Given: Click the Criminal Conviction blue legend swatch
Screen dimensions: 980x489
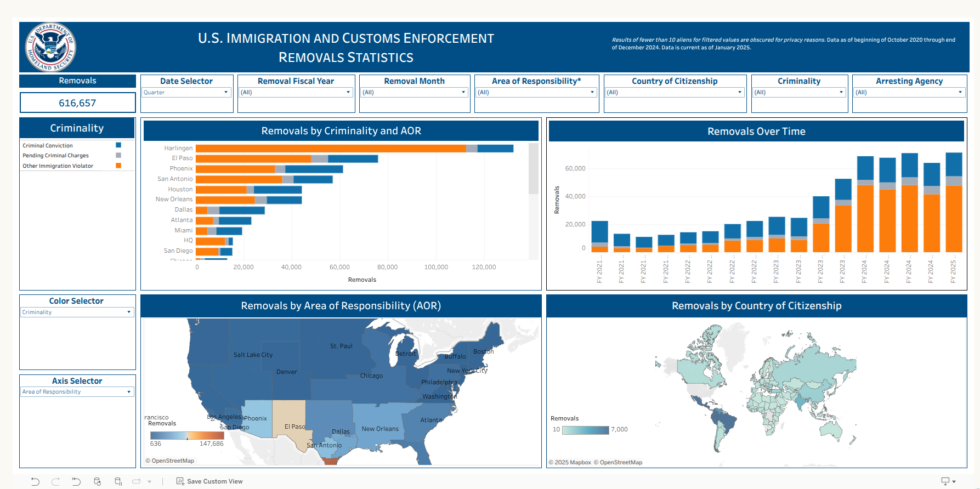Looking at the screenshot, I should point(118,145).
